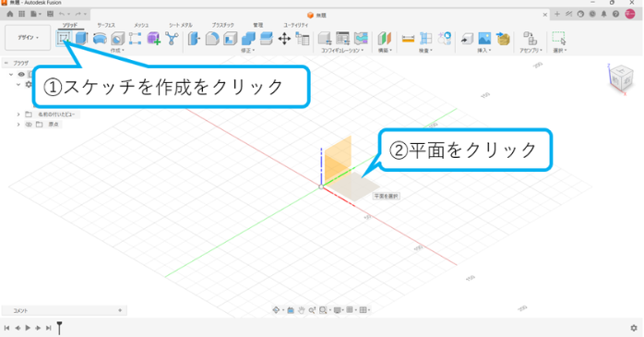Select the Measure tool
The width and height of the screenshot is (644, 337).
tap(408, 39)
